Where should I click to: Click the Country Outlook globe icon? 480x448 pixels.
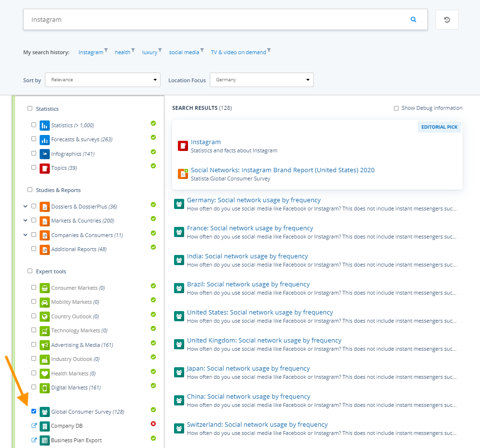pos(44,316)
